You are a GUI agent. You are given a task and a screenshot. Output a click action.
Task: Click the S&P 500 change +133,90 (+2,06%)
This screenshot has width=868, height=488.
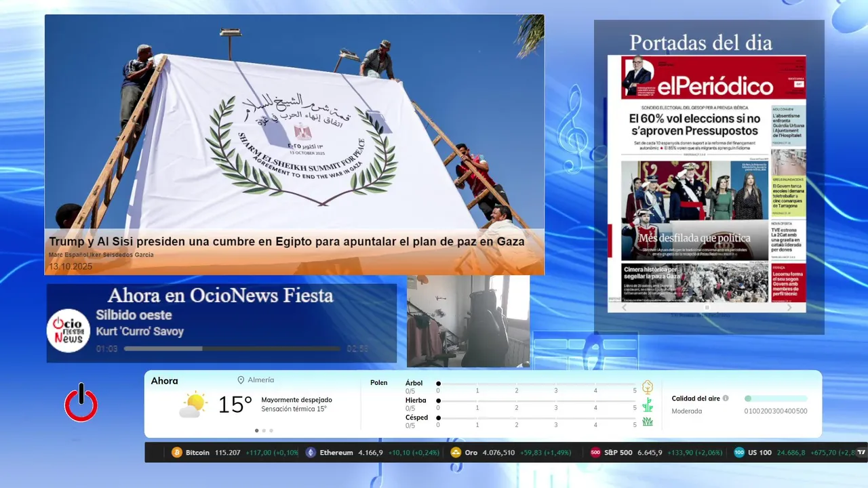pos(694,453)
